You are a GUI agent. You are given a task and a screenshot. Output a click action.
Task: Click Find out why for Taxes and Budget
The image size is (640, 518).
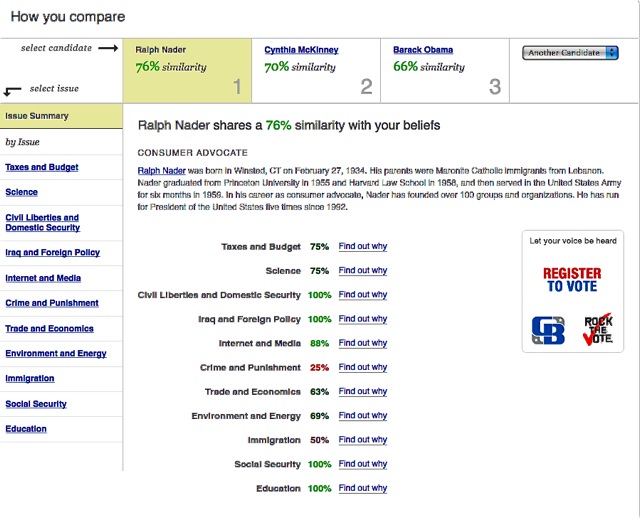[x=362, y=246]
